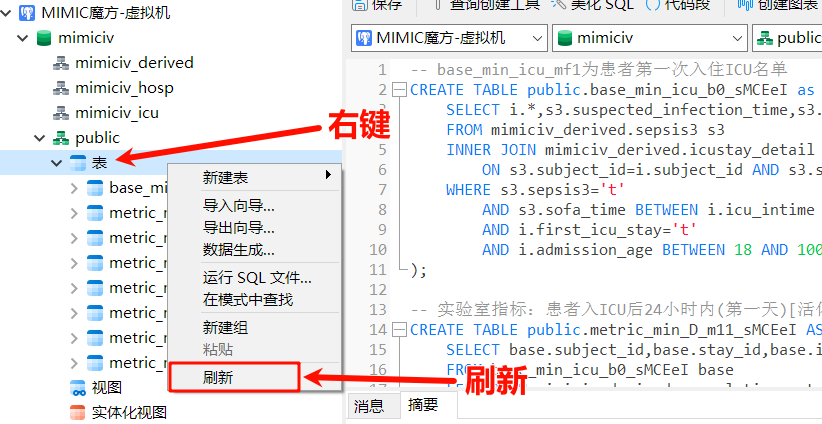Screen dimensions: 822x424
Task: Collapse the public schema node
Action: click(40, 138)
